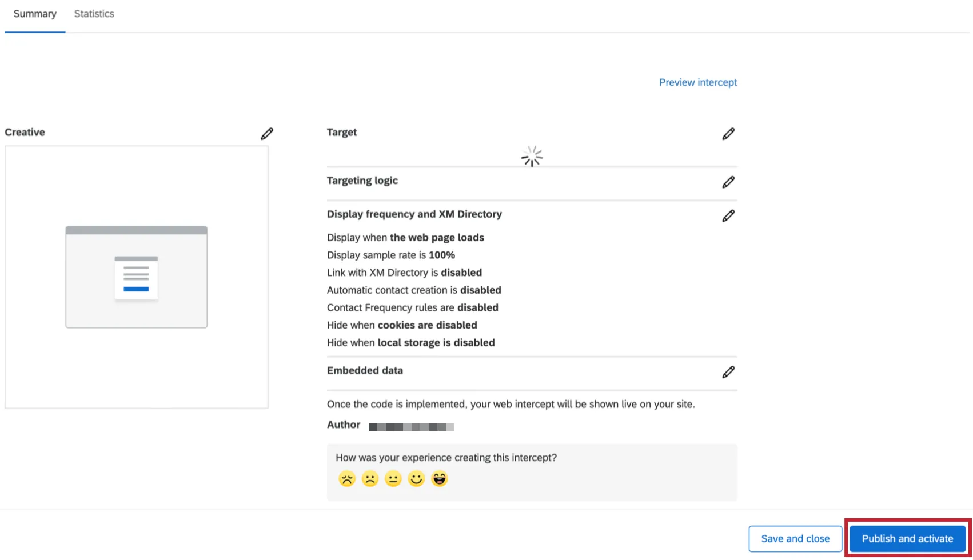Click the Creative preview thumbnail
This screenshot has height=560, width=973.
136,277
